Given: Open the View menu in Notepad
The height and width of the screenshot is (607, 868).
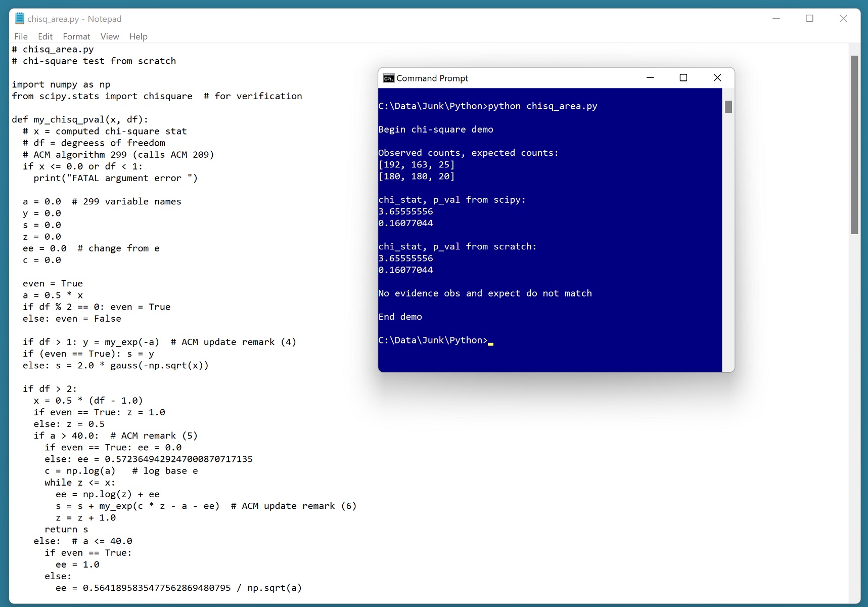Looking at the screenshot, I should pyautogui.click(x=110, y=36).
